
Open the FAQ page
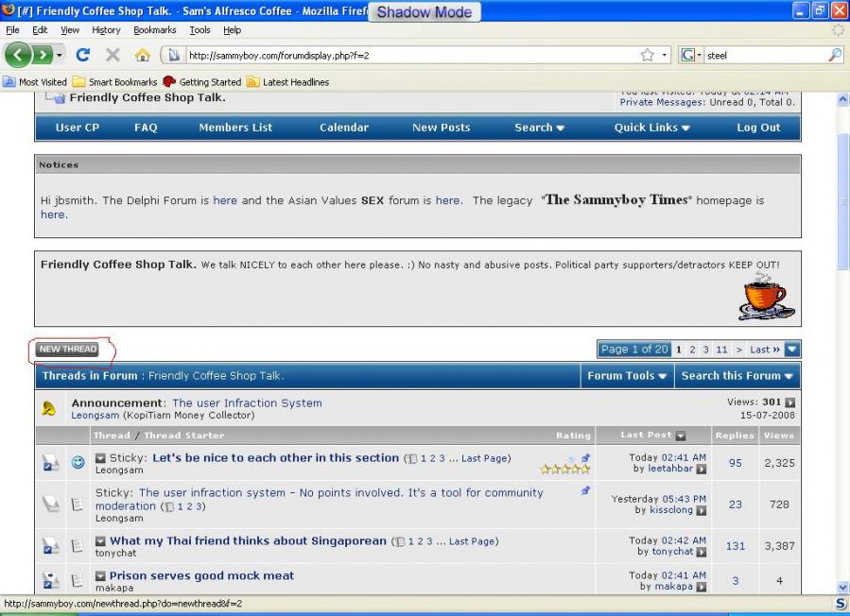(146, 128)
